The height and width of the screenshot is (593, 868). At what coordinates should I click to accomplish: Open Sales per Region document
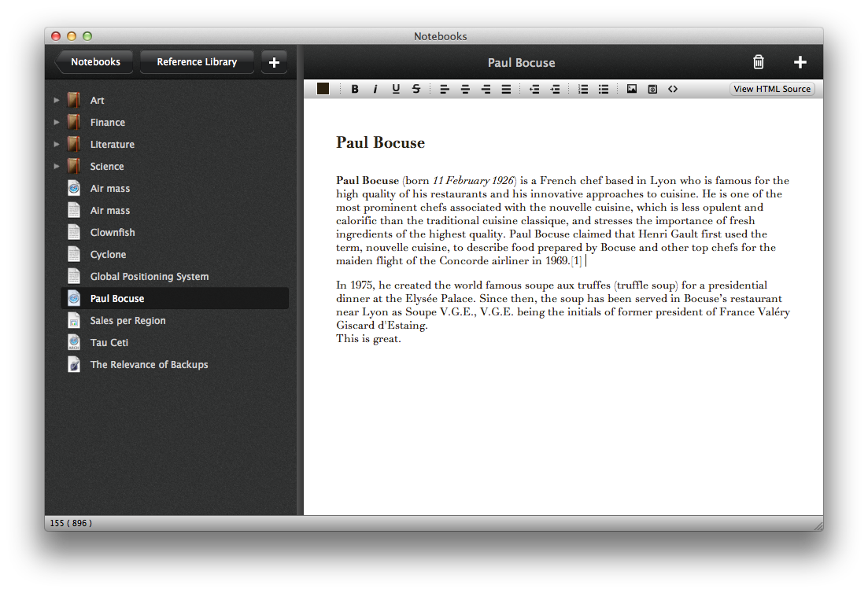pos(175,320)
